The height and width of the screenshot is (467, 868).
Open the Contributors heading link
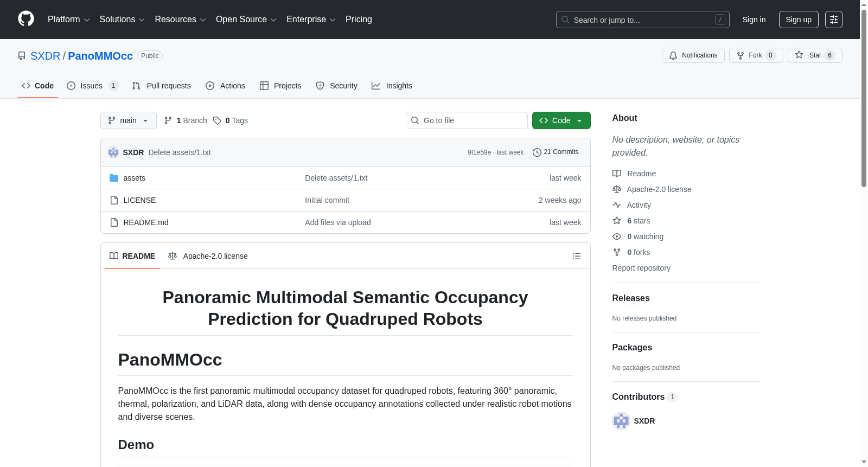[645, 397]
